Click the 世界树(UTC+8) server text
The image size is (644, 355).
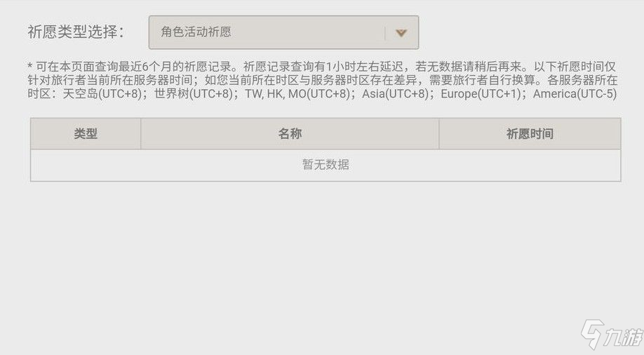coord(194,94)
